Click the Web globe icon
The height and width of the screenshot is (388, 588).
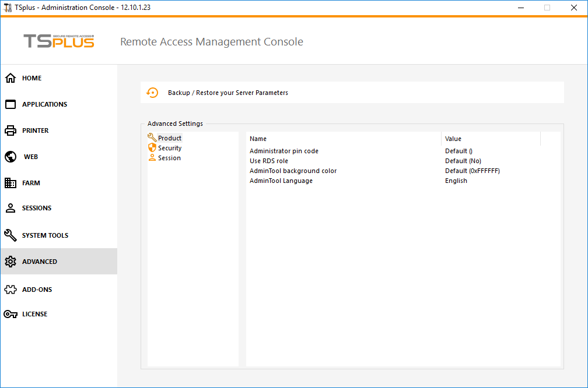(x=10, y=157)
